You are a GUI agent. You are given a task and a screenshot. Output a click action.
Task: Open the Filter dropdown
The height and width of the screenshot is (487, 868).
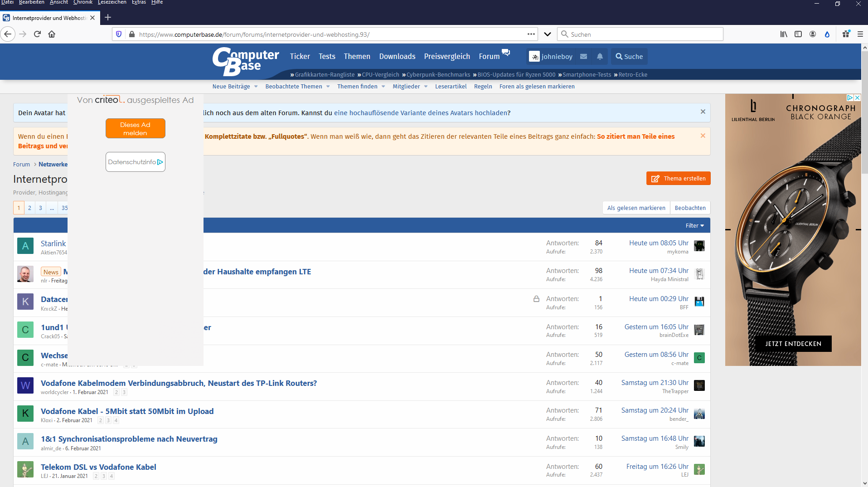(694, 225)
